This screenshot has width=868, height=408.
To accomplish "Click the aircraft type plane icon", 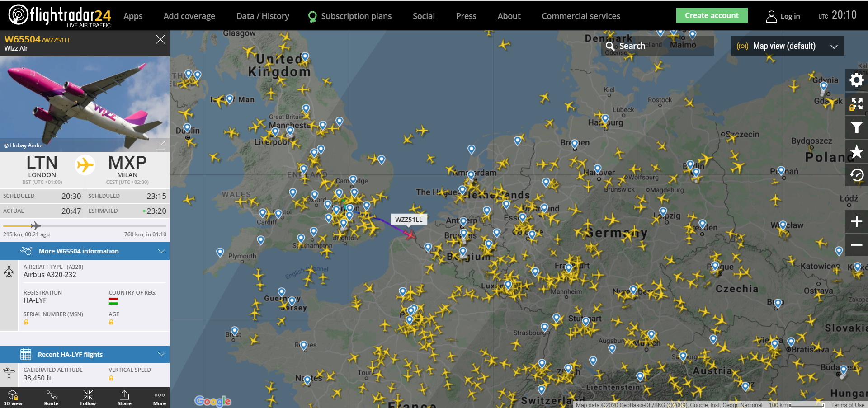I will [x=9, y=271].
